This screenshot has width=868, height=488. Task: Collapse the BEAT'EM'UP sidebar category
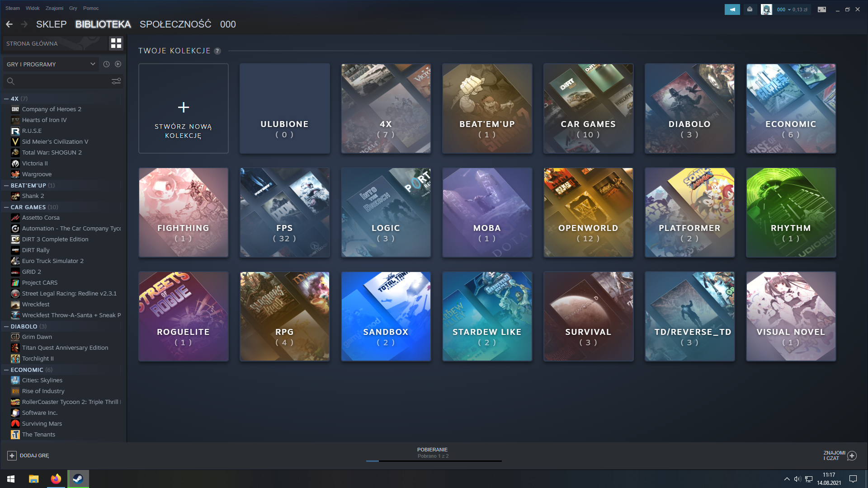click(6, 185)
